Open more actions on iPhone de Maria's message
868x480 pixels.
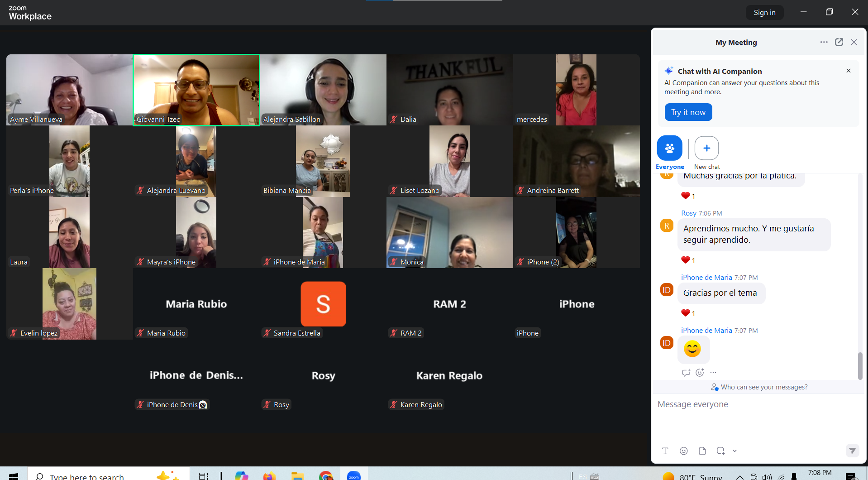(x=713, y=372)
